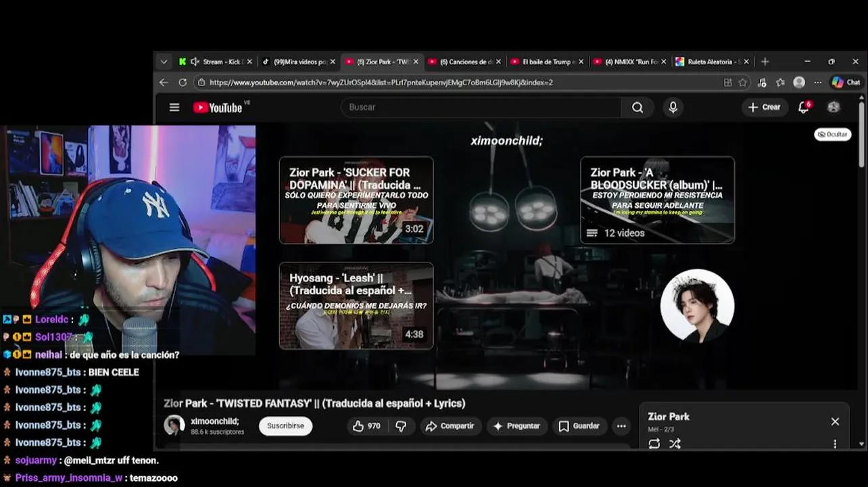Toggle playlist loop
Viewport: 868px width, 487px height.
pyautogui.click(x=654, y=444)
